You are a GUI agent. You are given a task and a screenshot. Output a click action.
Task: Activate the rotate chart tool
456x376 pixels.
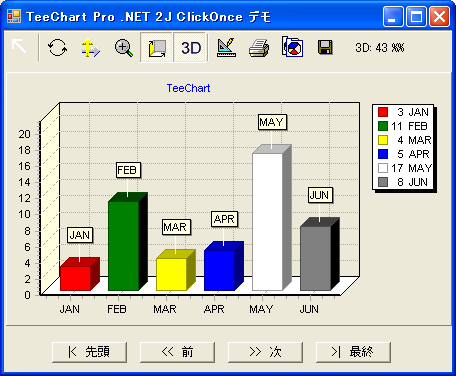click(x=57, y=47)
